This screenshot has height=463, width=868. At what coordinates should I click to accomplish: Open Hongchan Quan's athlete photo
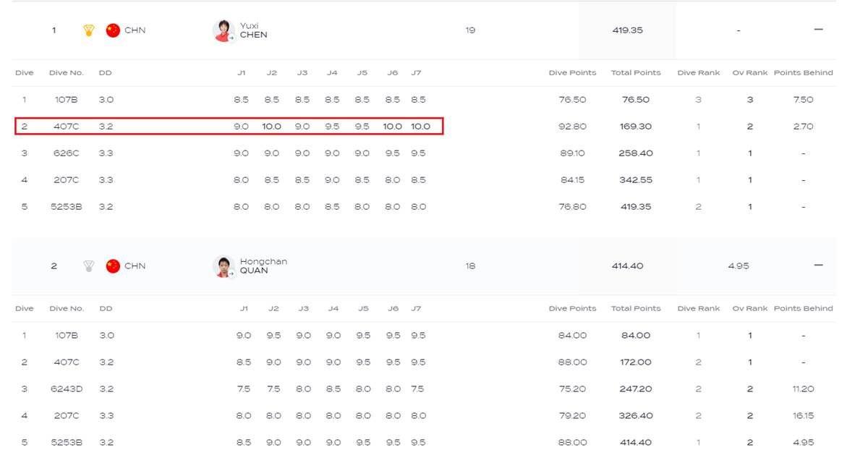(224, 267)
